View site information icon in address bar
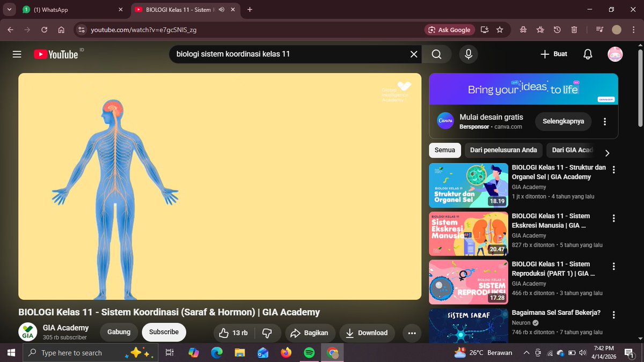This screenshot has width=644, height=362. pyautogui.click(x=80, y=30)
